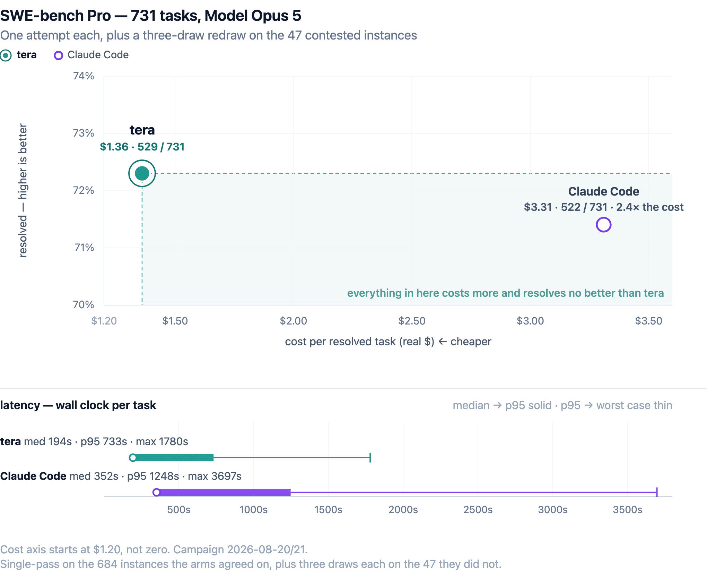Screen dimensions: 707x588
Task: Click the "everything in here costs more" note
Action: [506, 293]
